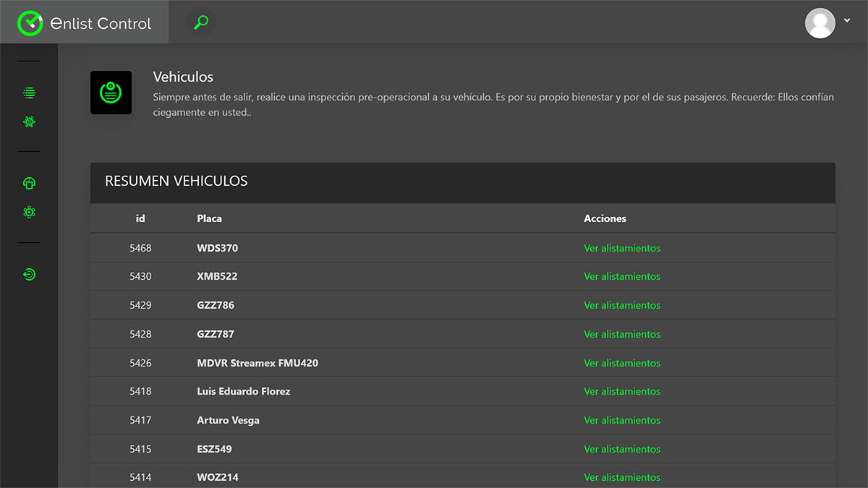The width and height of the screenshot is (868, 488).
Task: Open Ver alistamientos for XMB522
Action: coord(622,276)
